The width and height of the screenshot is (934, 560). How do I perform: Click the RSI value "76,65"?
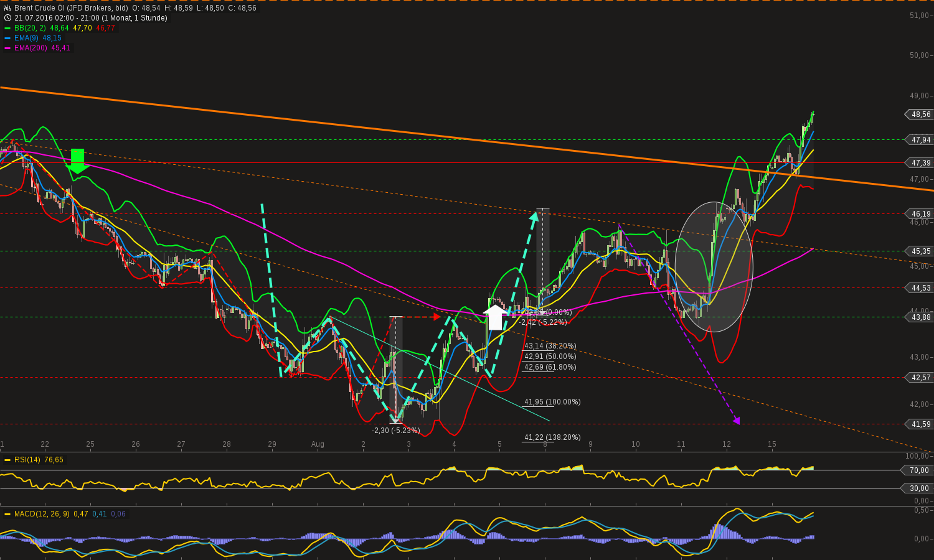pos(54,460)
